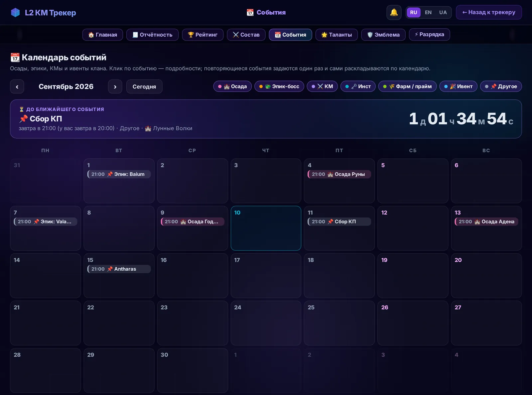The height and width of the screenshot is (395, 532).
Task: Open Эпик: Baium event on the 1st
Action: click(x=119, y=174)
